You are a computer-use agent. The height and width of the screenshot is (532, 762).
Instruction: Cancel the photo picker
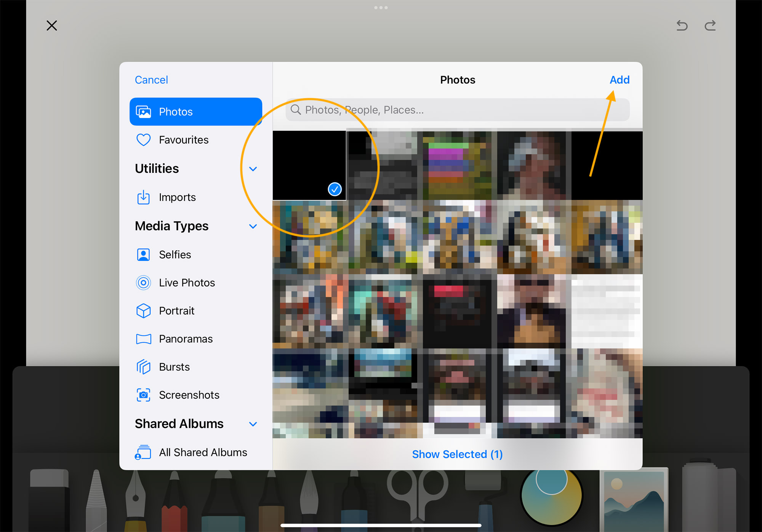tap(151, 80)
